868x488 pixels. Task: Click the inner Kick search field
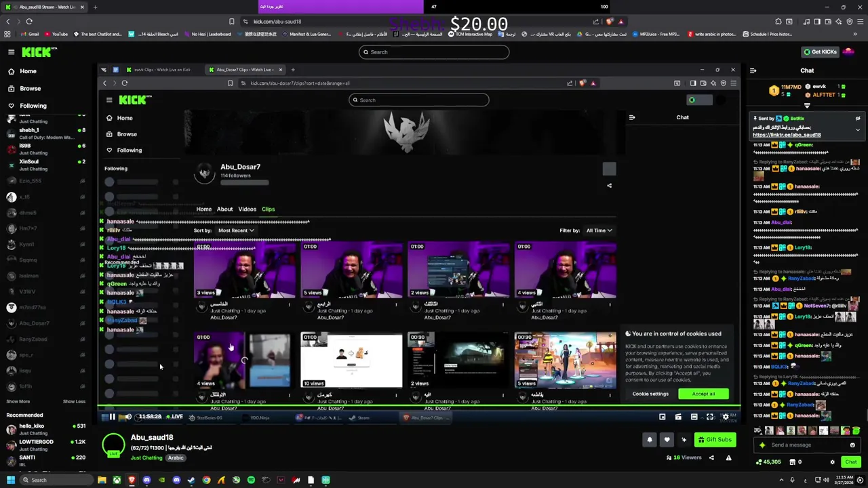[x=418, y=100]
